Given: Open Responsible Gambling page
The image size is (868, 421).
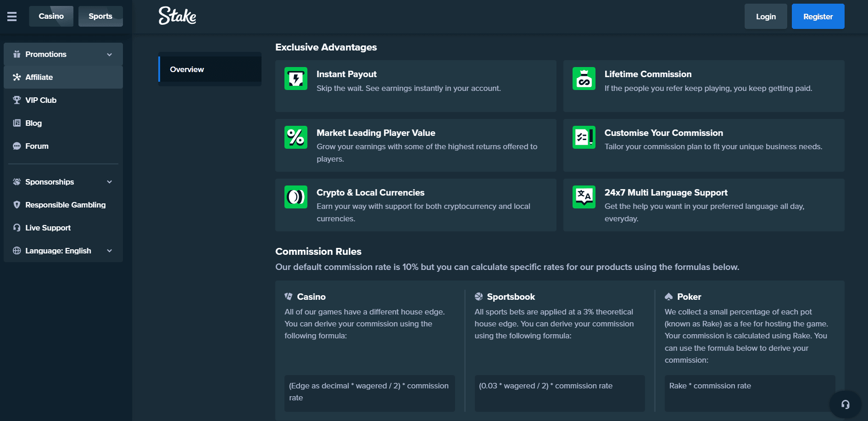Looking at the screenshot, I should (63, 205).
